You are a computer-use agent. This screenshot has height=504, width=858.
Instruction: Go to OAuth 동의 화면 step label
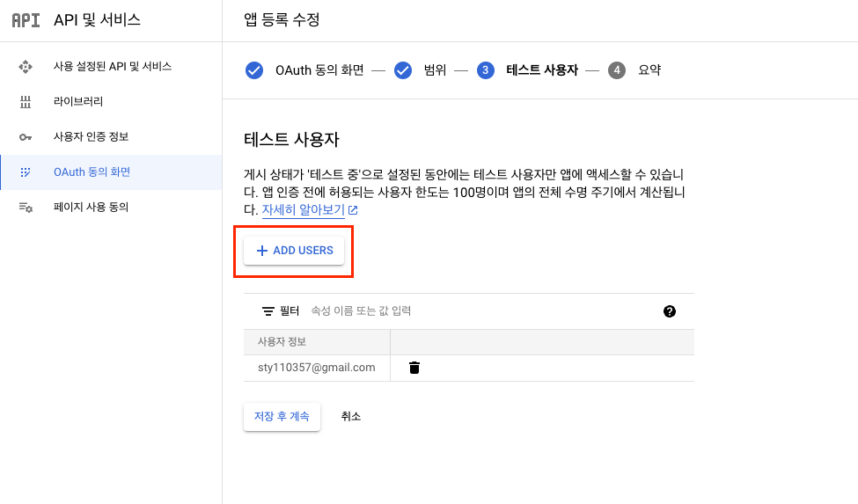(319, 70)
